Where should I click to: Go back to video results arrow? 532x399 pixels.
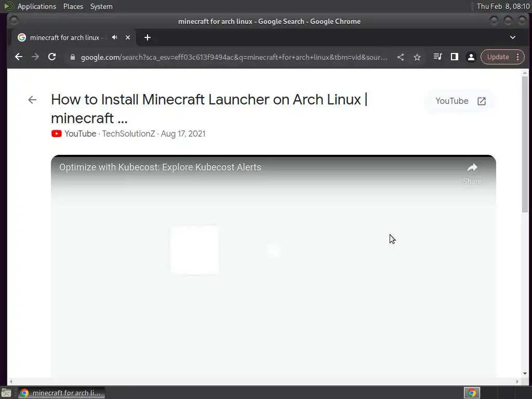pos(32,100)
